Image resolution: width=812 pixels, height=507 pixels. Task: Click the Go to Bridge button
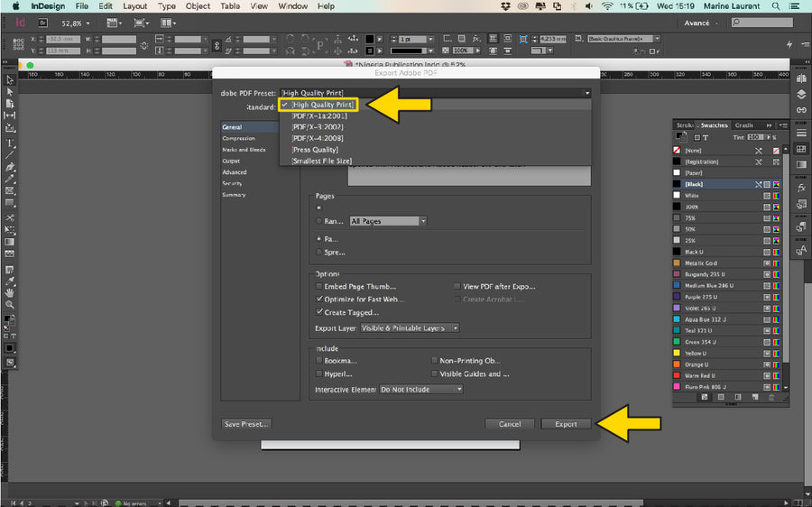(x=43, y=23)
